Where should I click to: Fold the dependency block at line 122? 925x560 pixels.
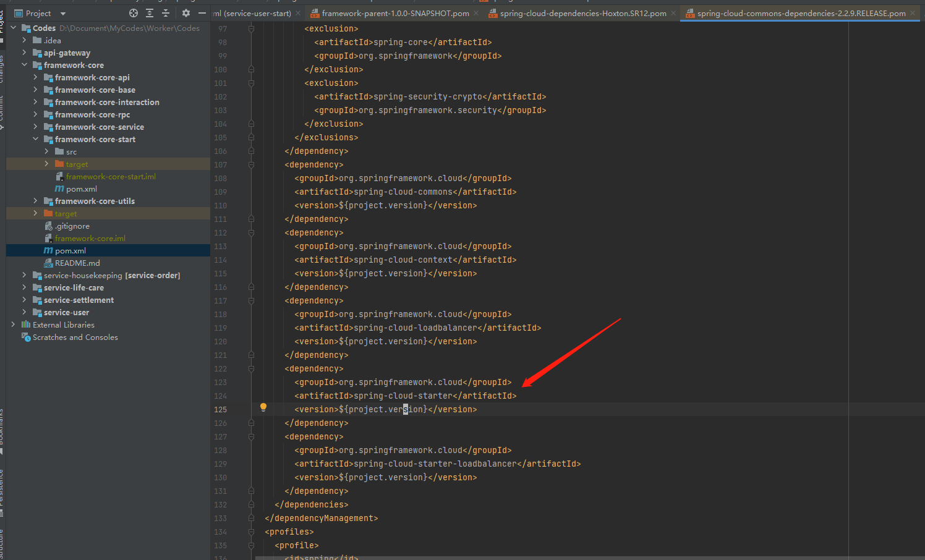pos(251,368)
